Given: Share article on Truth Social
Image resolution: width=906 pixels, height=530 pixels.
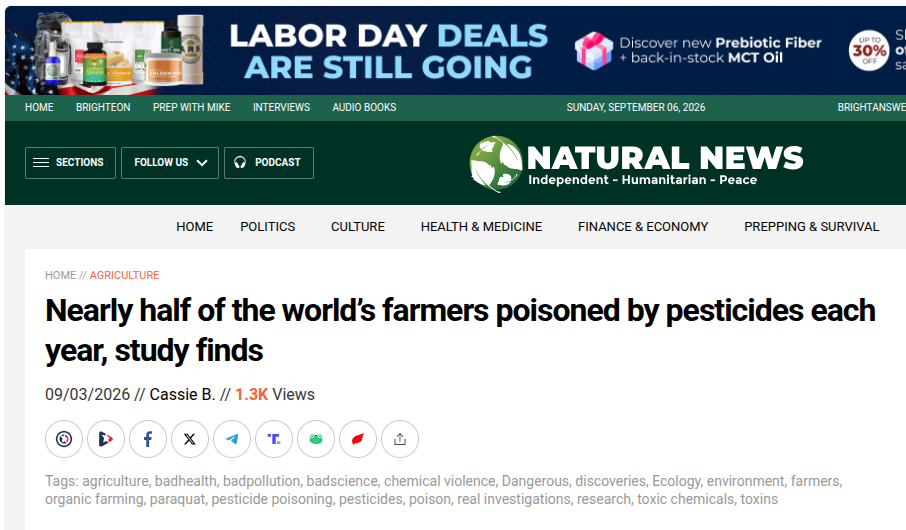Looking at the screenshot, I should pyautogui.click(x=274, y=439).
